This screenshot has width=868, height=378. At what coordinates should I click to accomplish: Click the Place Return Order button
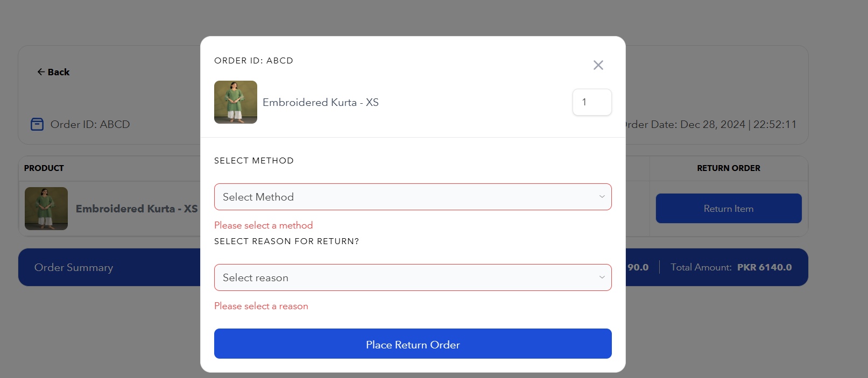coord(413,344)
